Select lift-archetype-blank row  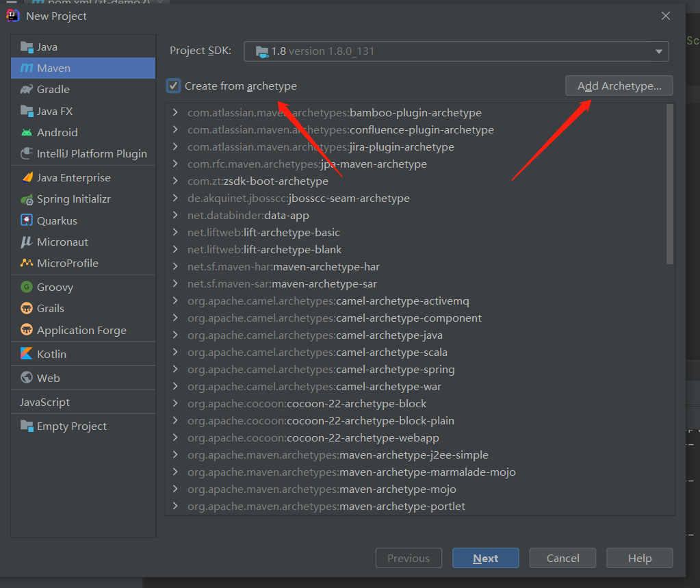tap(415, 250)
